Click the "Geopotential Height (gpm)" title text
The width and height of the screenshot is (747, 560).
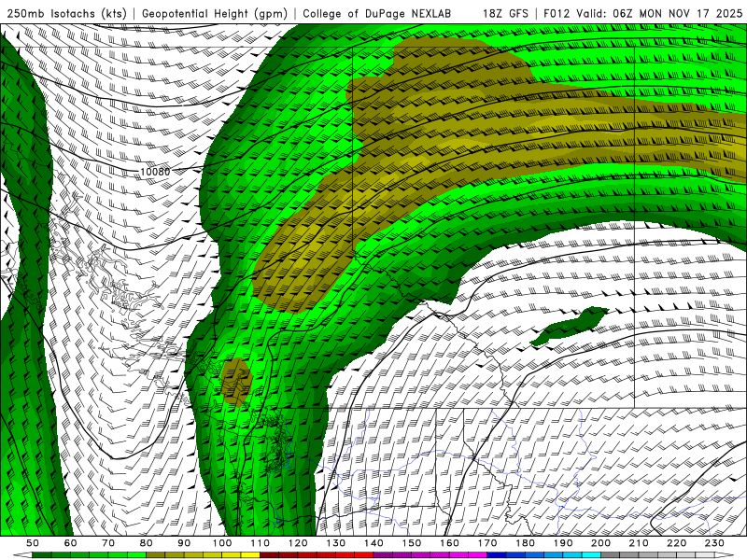[215, 13]
